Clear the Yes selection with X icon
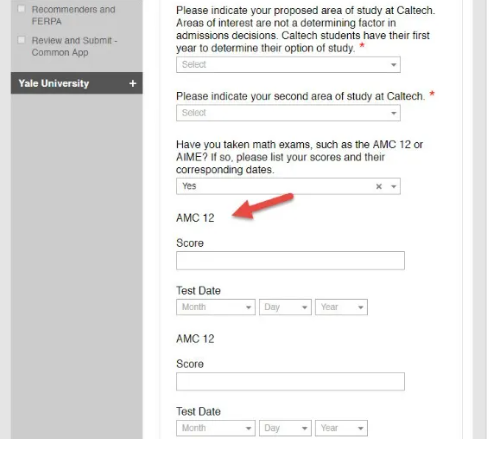 coord(379,186)
